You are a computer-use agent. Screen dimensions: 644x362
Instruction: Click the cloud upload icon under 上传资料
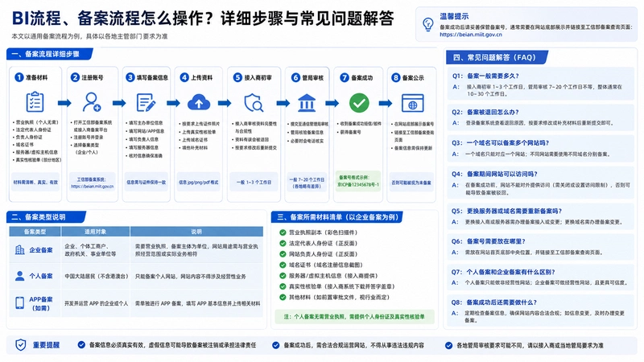199,103
